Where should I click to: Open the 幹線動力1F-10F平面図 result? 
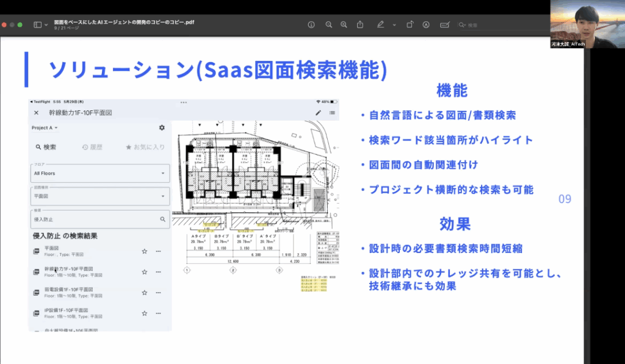point(99,272)
